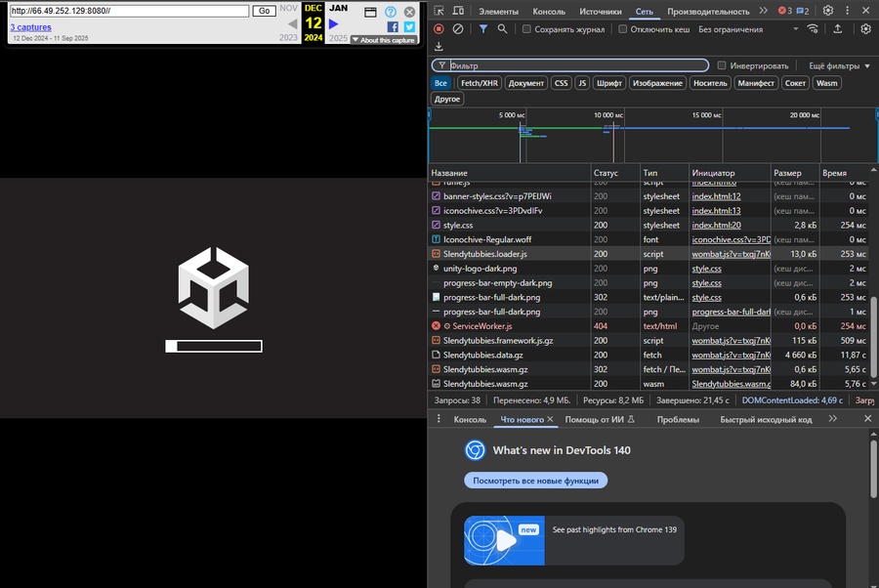Select the failed ServiceWorker.js request
The width and height of the screenshot is (879, 588).
pos(649,325)
